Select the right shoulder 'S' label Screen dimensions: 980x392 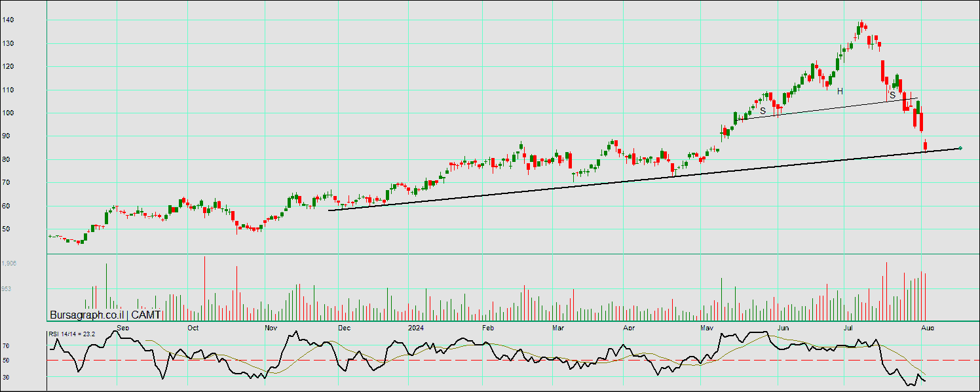click(x=892, y=95)
